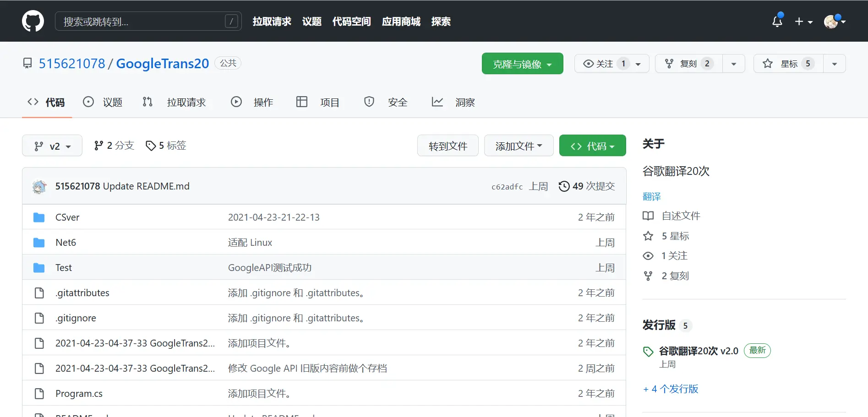Open the Net6 folder
Viewport: 868px width, 417px height.
[66, 243]
